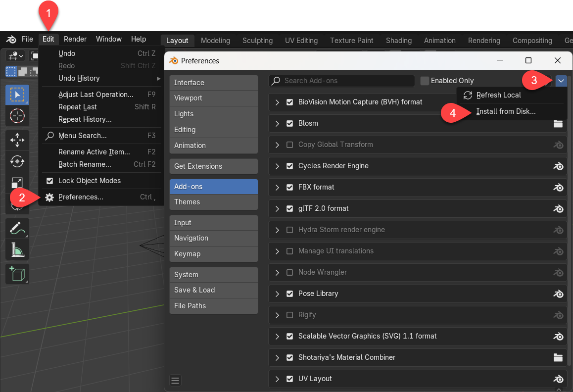Click Blender icon on Copy Global Transform row
Viewport: 573px width, 392px height.
tap(558, 145)
